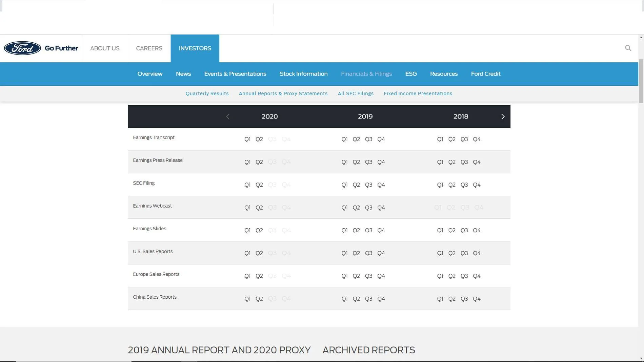Select the 2019 Annual Report and 2020 Proxy heading
644x362 pixels.
tap(219, 350)
